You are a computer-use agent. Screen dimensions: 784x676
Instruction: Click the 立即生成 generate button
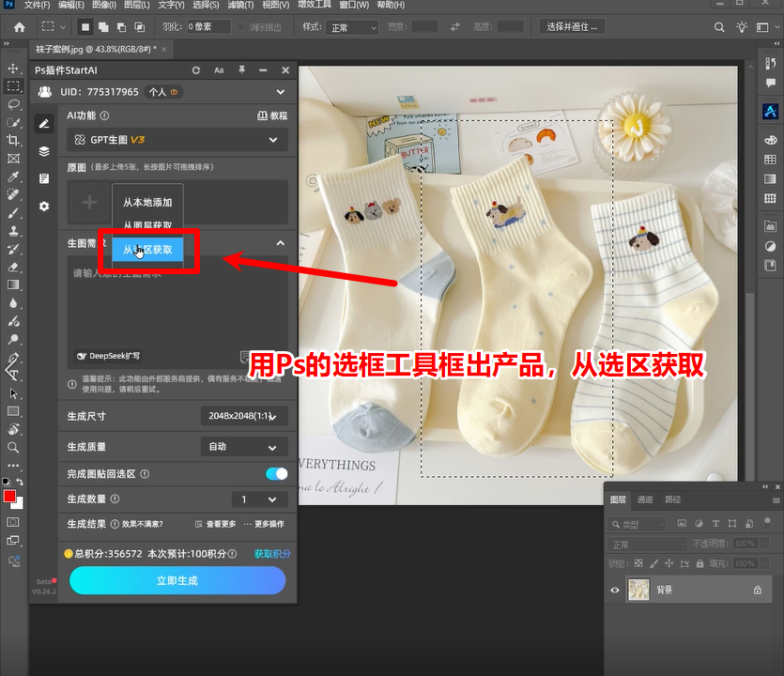tap(177, 580)
